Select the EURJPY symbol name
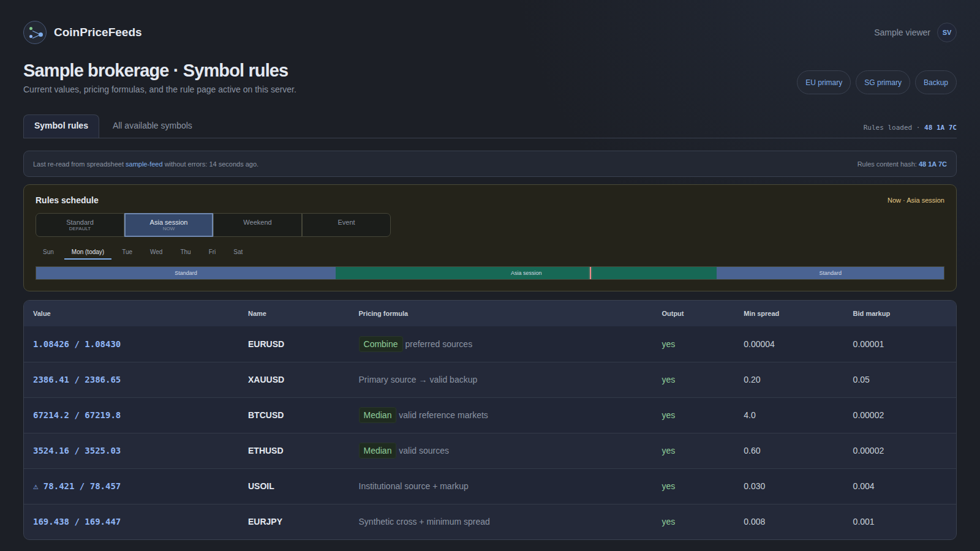Screen dimensions: 980x551 coord(265,522)
